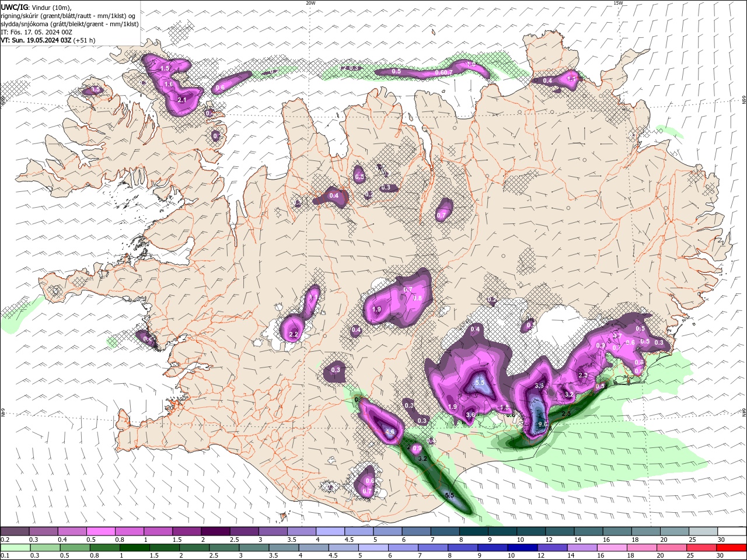Click the 2.3 snowfall value on map
Image resolution: width=747 pixels, height=560 pixels.
pos(583,375)
